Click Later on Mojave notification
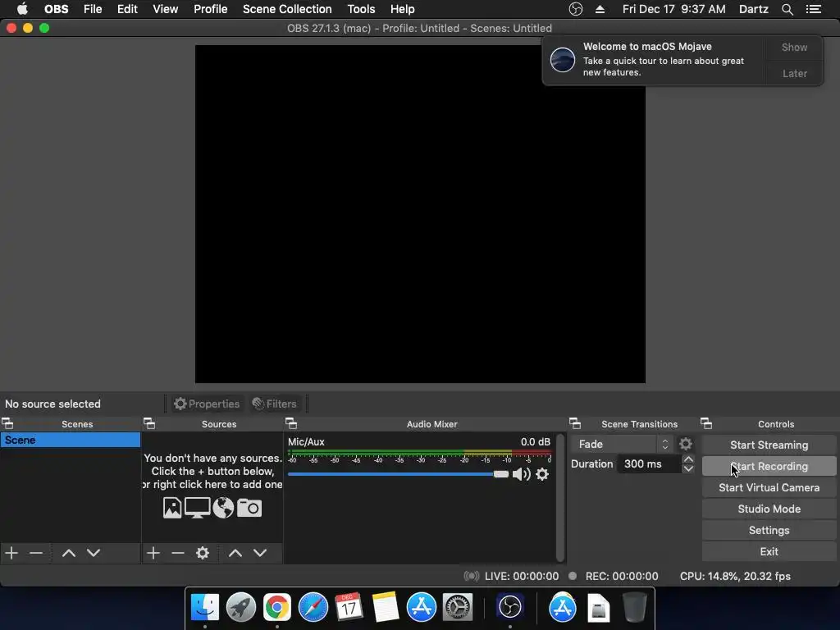The image size is (840, 630). 794,73
